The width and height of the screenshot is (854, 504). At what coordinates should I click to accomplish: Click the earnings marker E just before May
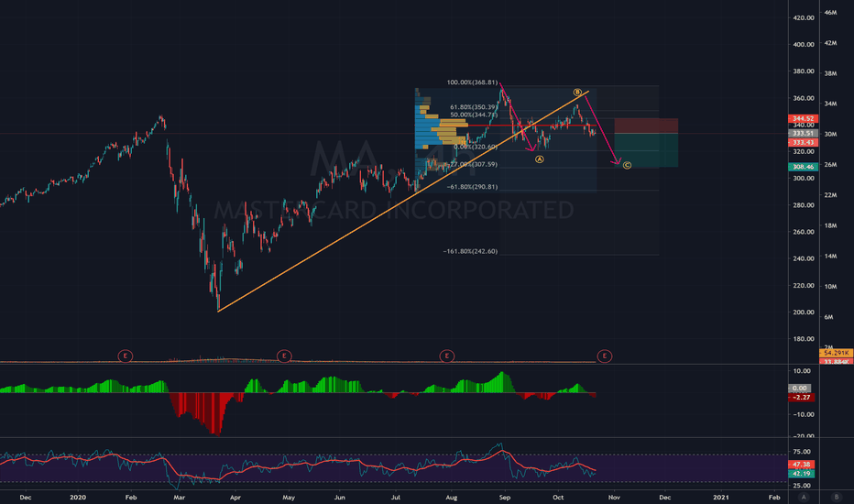point(284,356)
